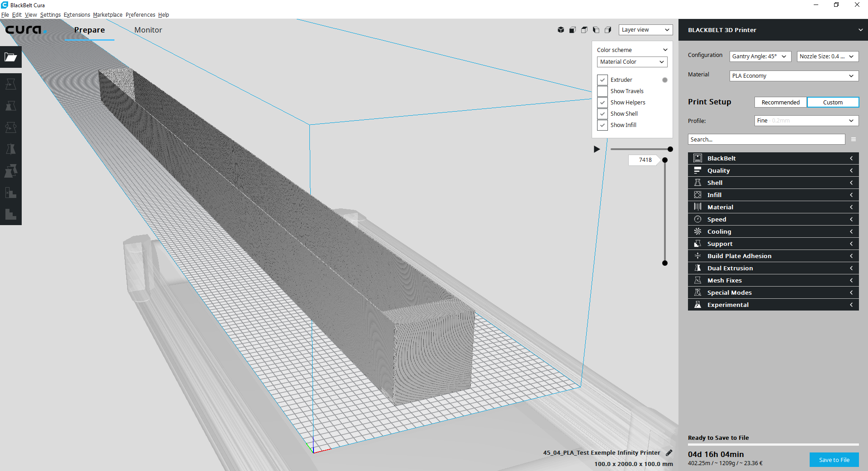Switch to the Monitor tab
868x471 pixels.
coord(148,30)
